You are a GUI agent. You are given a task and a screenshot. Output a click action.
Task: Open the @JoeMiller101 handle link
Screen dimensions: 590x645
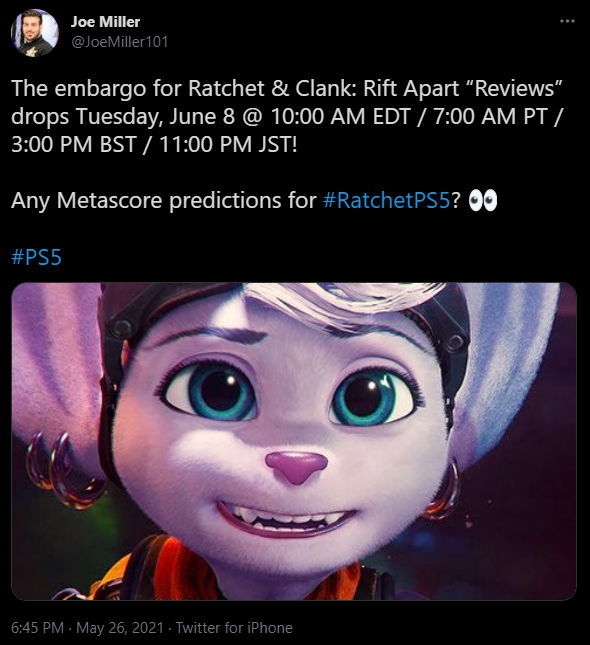pyautogui.click(x=120, y=42)
